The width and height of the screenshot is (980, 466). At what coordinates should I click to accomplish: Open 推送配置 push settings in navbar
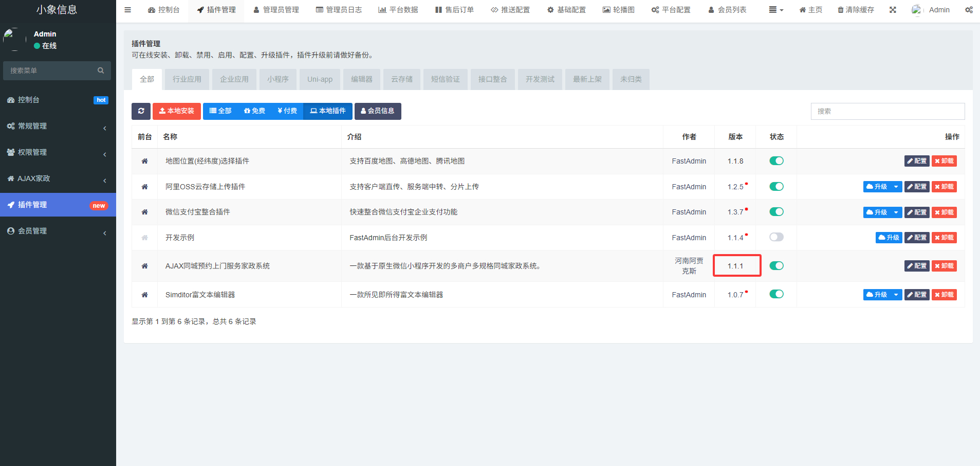pyautogui.click(x=510, y=9)
